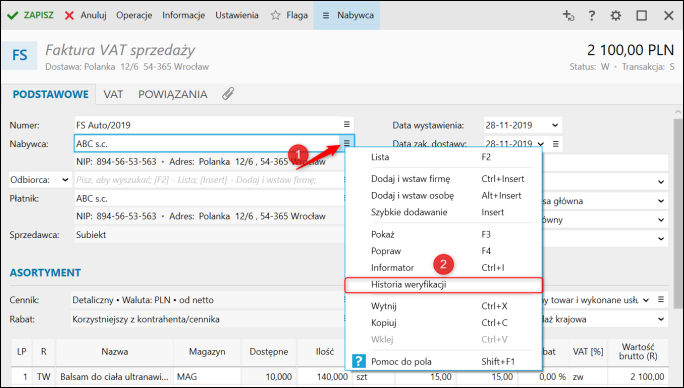Open the Informacje menu
The height and width of the screenshot is (388, 684).
click(183, 15)
